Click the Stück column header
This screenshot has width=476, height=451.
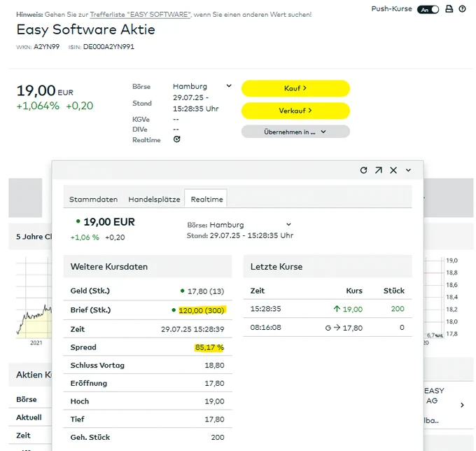[393, 291]
